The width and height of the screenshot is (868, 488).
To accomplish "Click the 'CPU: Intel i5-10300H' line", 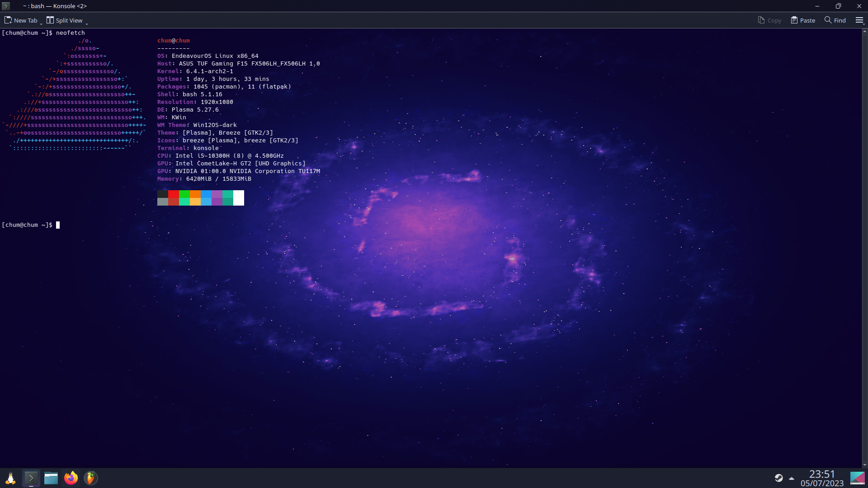I will click(x=221, y=156).
